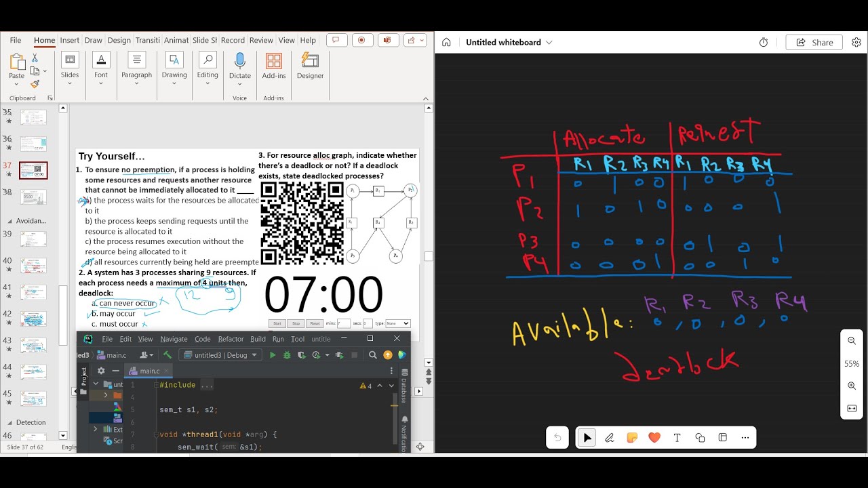Screen dimensions: 868x488
Task: Click the Record button in PowerPoint title area
Action: click(361, 40)
